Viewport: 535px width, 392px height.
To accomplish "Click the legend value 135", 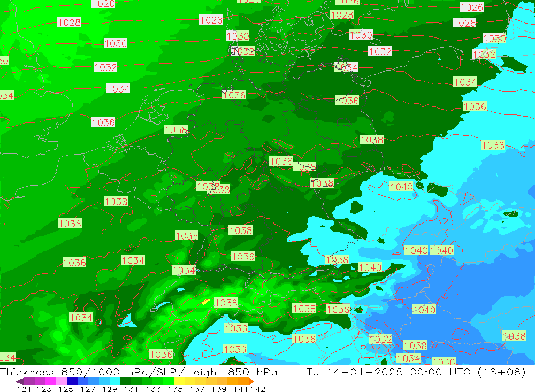I will [x=175, y=389].
